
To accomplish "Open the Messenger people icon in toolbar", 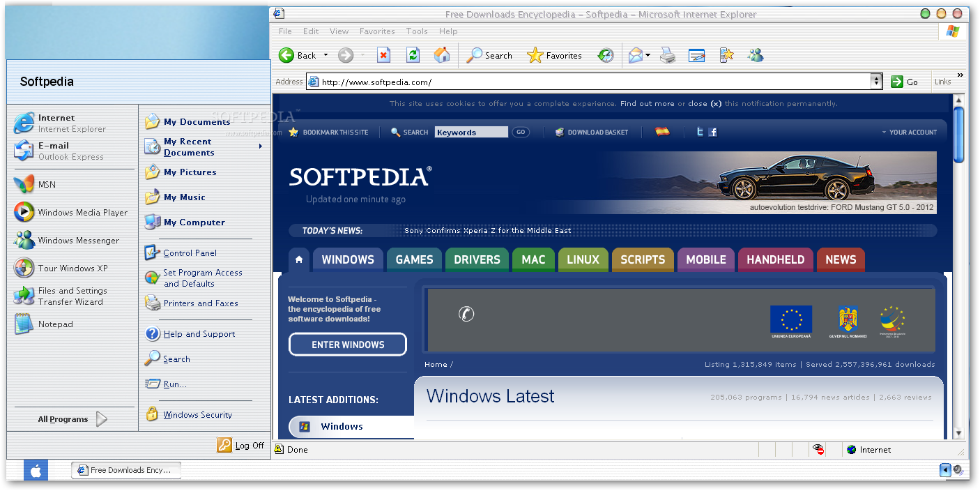I will click(756, 55).
